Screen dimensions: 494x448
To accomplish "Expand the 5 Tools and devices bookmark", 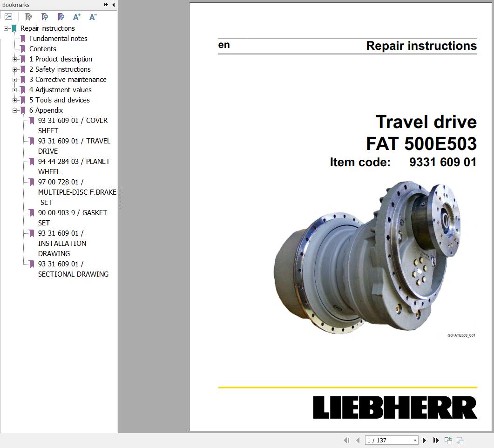I will point(14,100).
